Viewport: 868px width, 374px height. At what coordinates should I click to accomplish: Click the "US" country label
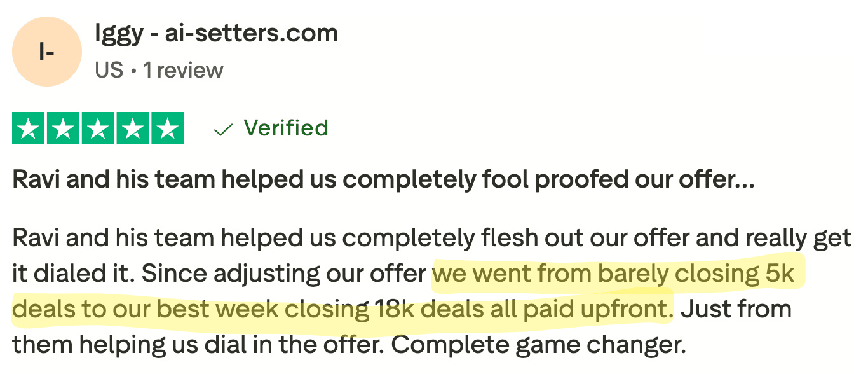tap(109, 70)
